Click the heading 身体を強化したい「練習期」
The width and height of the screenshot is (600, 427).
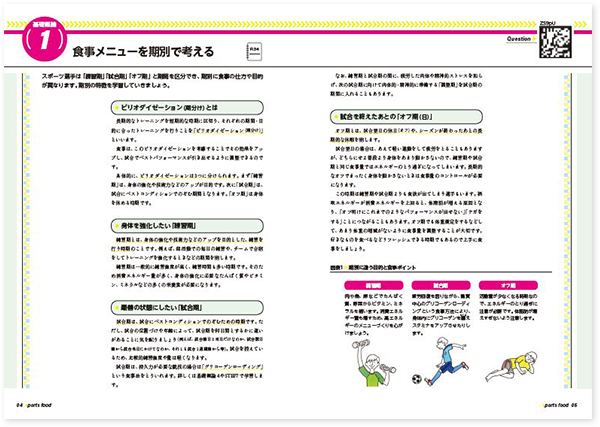pyautogui.click(x=187, y=226)
